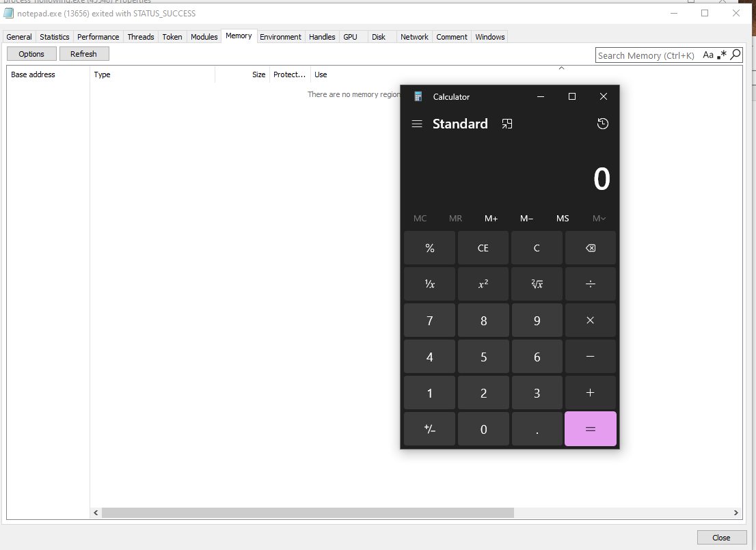Click M+ memory add button

pyautogui.click(x=491, y=219)
